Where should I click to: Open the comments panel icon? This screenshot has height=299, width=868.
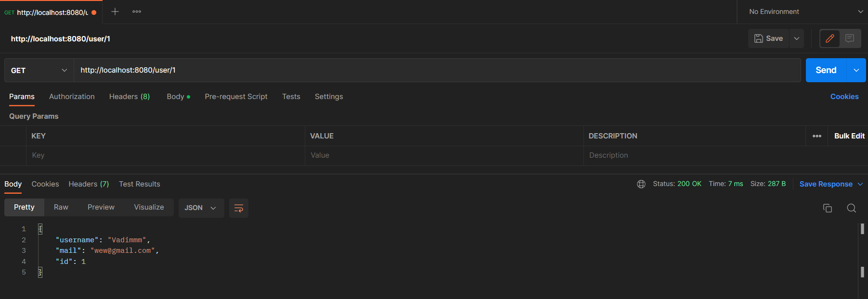pyautogui.click(x=850, y=38)
